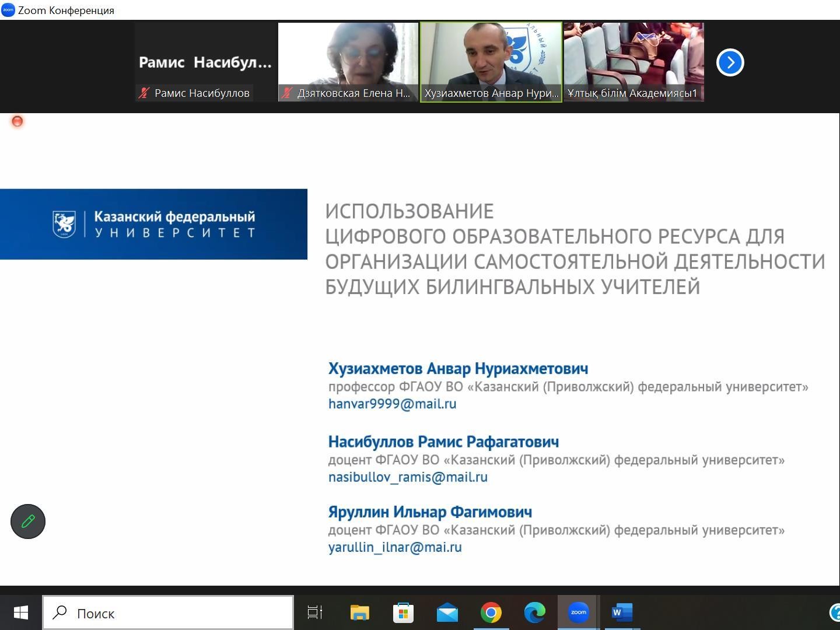This screenshot has width=840, height=630.
Task: Click the hanvar9999@mail.ru email link
Action: pos(391,403)
